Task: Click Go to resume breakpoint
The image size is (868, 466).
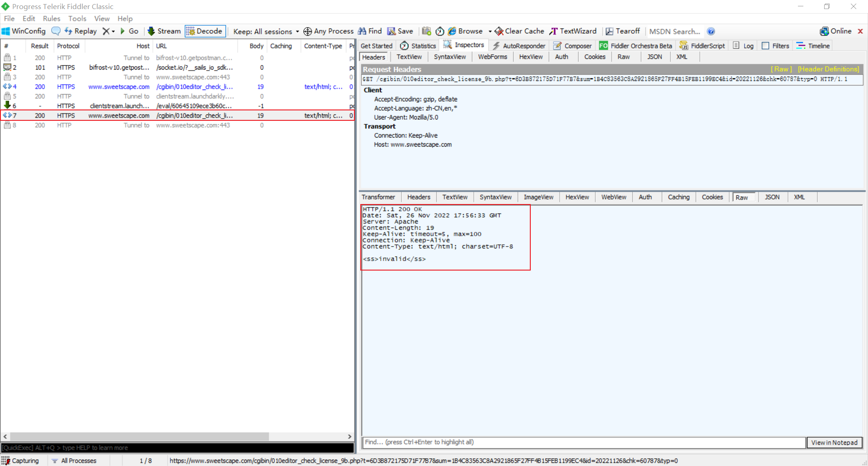Action: (129, 31)
